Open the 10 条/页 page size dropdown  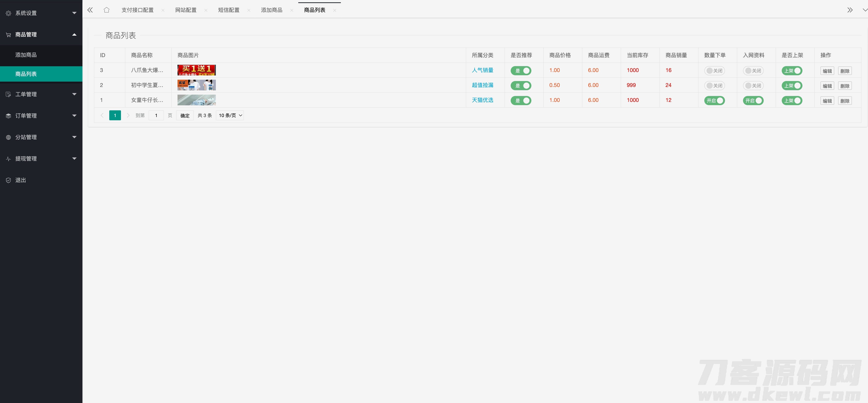pyautogui.click(x=230, y=115)
